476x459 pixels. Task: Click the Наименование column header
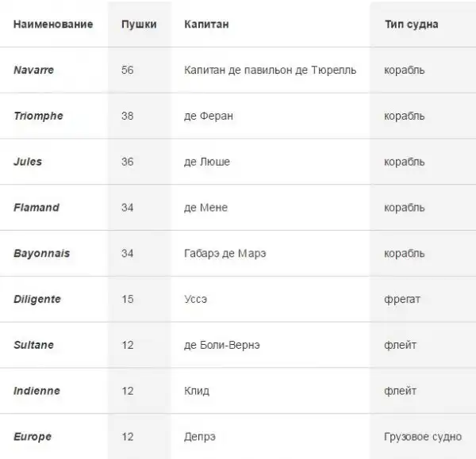coord(53,25)
